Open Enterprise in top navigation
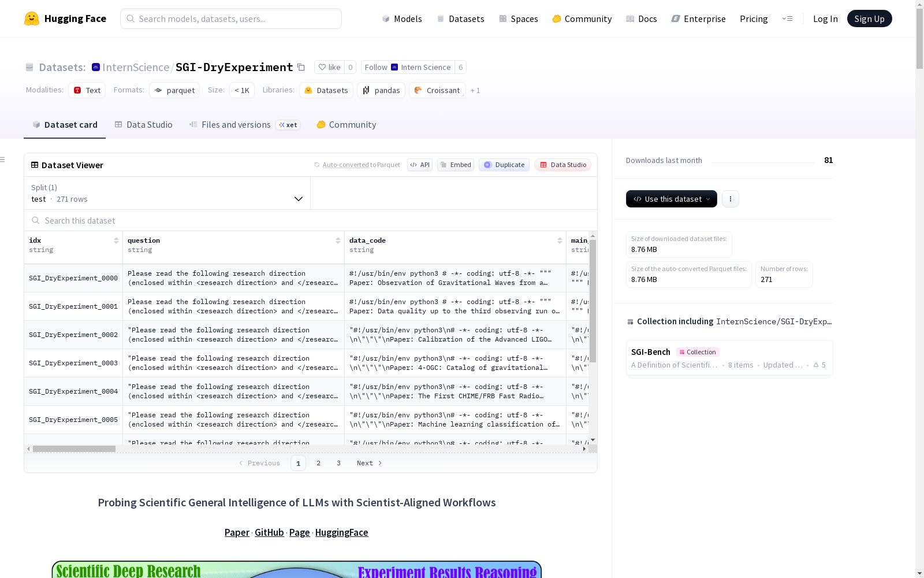 (x=699, y=18)
